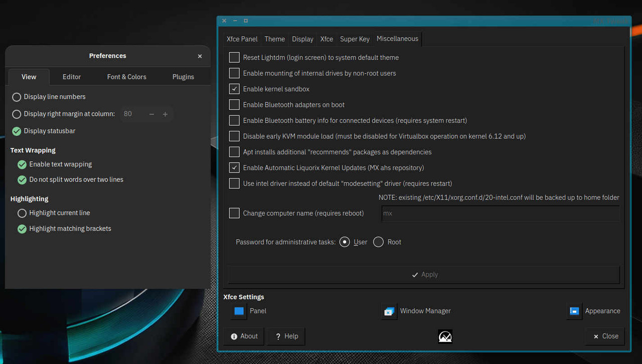
Task: Click the MX logo icon
Action: tap(445, 336)
